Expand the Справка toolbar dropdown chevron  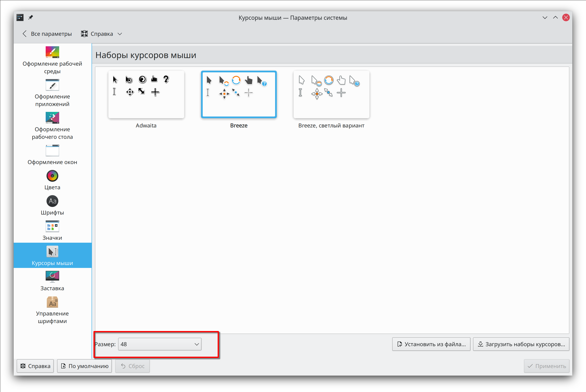click(120, 34)
